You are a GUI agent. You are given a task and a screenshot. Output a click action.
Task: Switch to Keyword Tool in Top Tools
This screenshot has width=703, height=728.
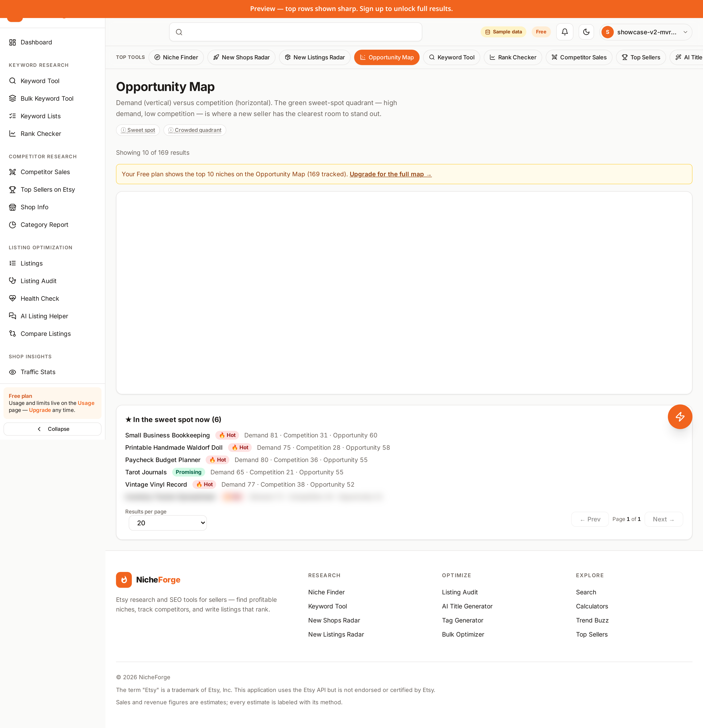(x=452, y=58)
